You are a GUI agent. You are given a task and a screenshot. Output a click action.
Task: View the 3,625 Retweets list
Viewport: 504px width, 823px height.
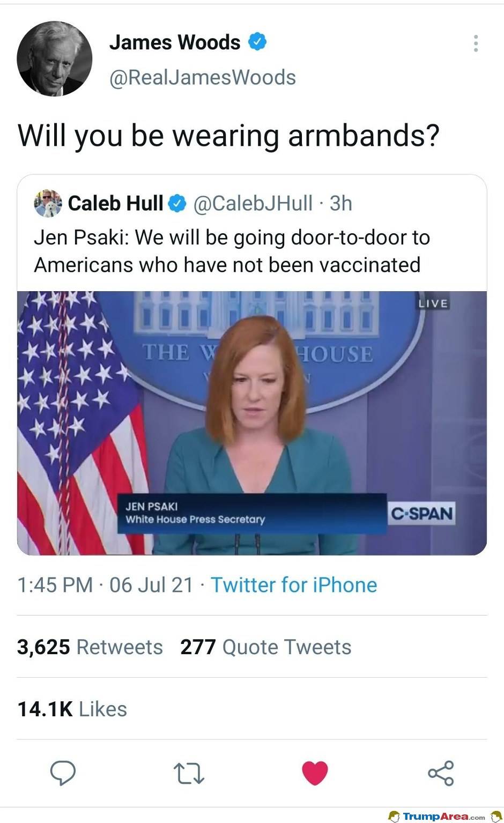90,647
